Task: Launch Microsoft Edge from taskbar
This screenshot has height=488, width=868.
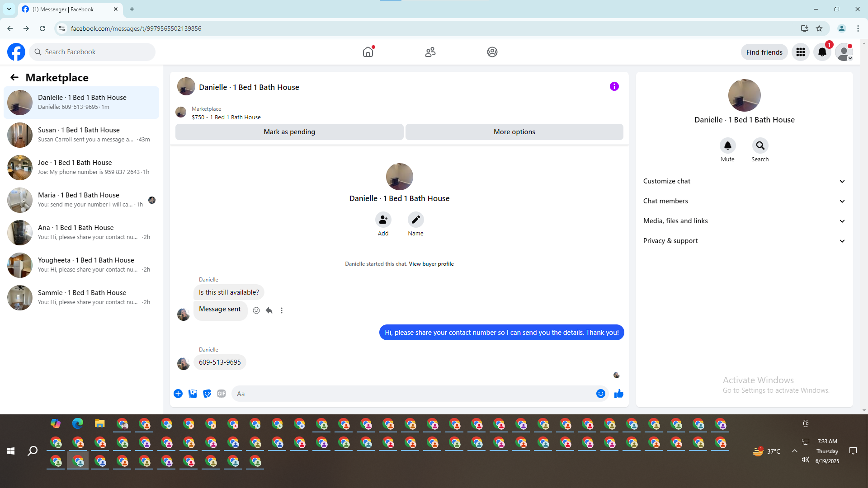Action: pyautogui.click(x=78, y=423)
